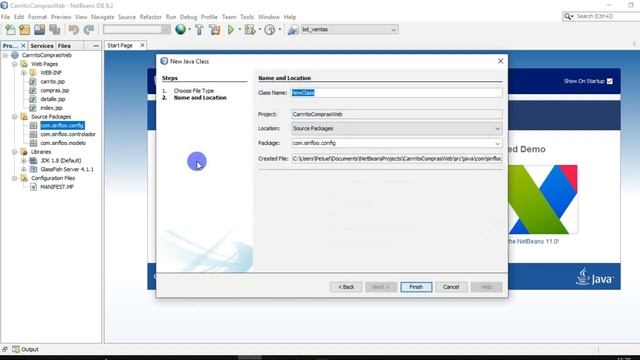Image resolution: width=640 pixels, height=360 pixels.
Task: Click the Save All toolbar icon
Action: click(x=55, y=29)
